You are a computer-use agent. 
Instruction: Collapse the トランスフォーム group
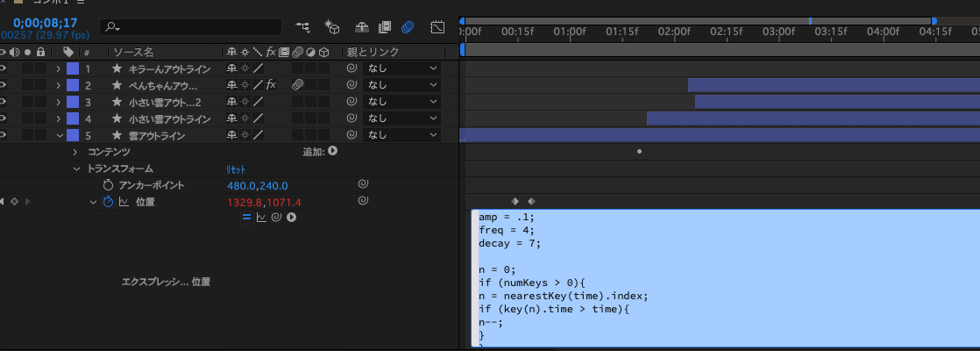pyautogui.click(x=76, y=168)
